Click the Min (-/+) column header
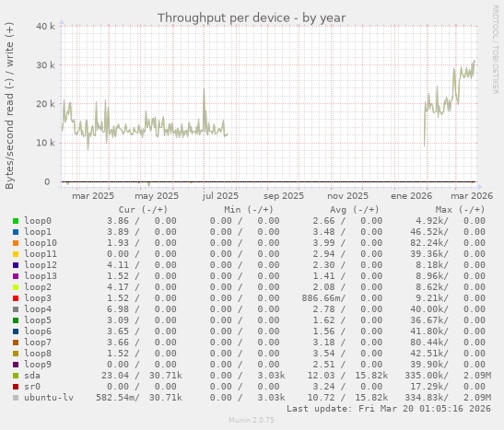 (249, 210)
